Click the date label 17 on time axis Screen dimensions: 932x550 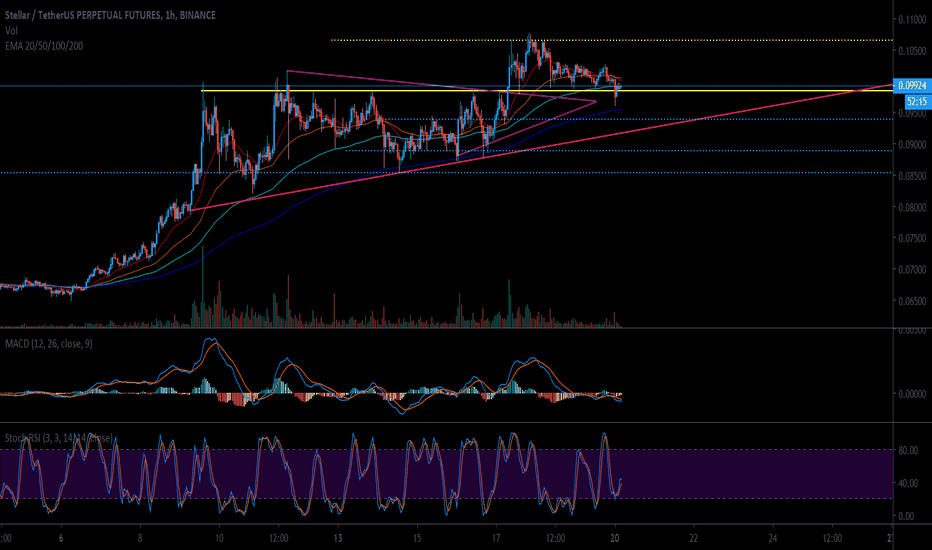click(496, 538)
